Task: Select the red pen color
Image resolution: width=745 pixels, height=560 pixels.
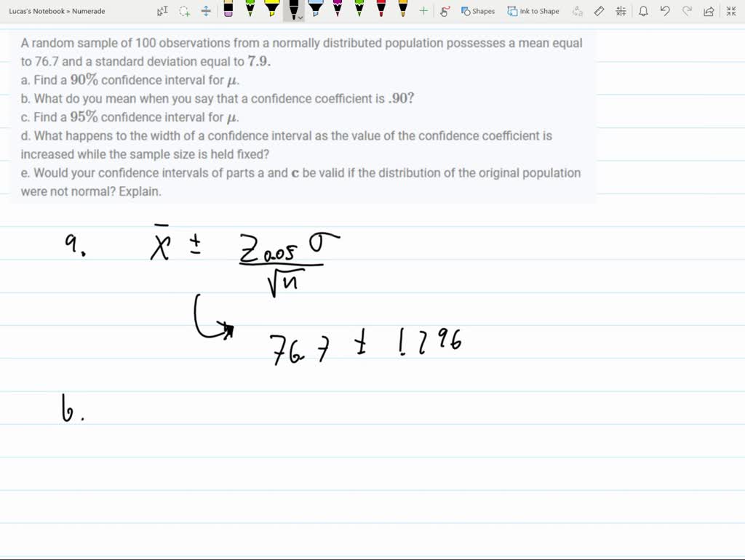Action: pyautogui.click(x=380, y=9)
